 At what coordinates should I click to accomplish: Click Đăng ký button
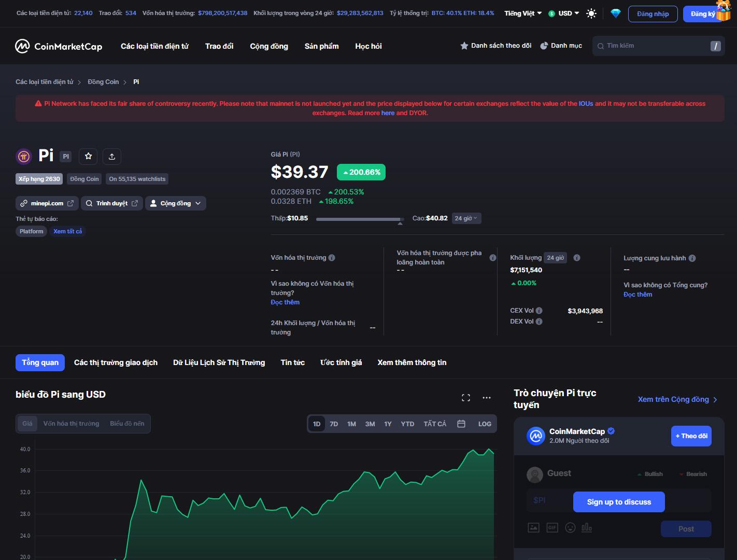(702, 14)
